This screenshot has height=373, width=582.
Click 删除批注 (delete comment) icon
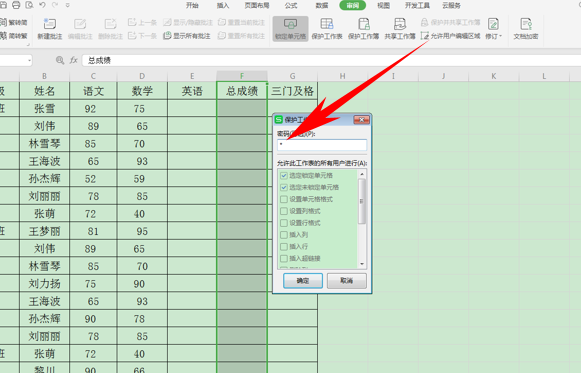[x=110, y=28]
